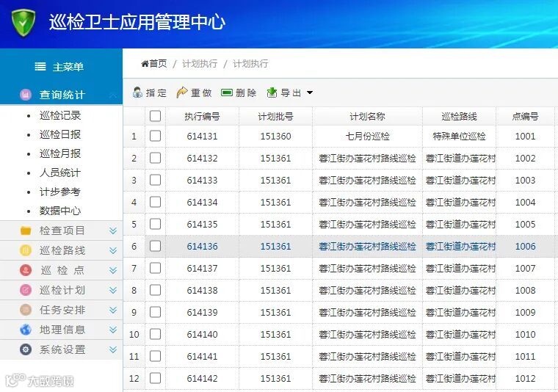Image resolution: width=558 pixels, height=392 pixels.
Task: Click the green shield logo icon
Action: pyautogui.click(x=23, y=23)
